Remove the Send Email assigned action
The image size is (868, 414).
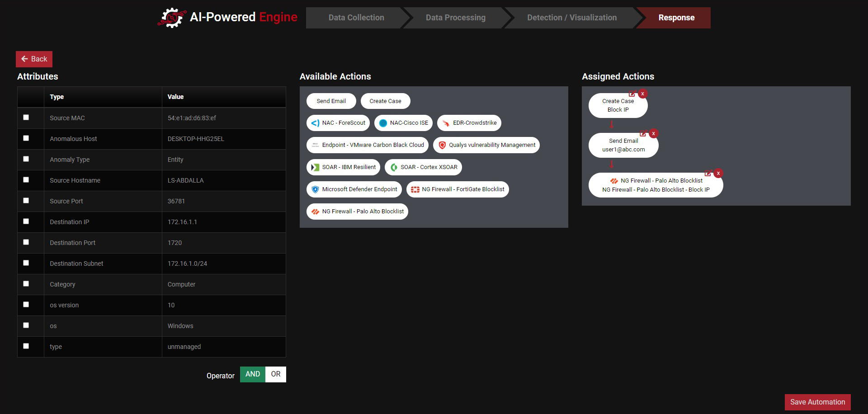pyautogui.click(x=653, y=133)
